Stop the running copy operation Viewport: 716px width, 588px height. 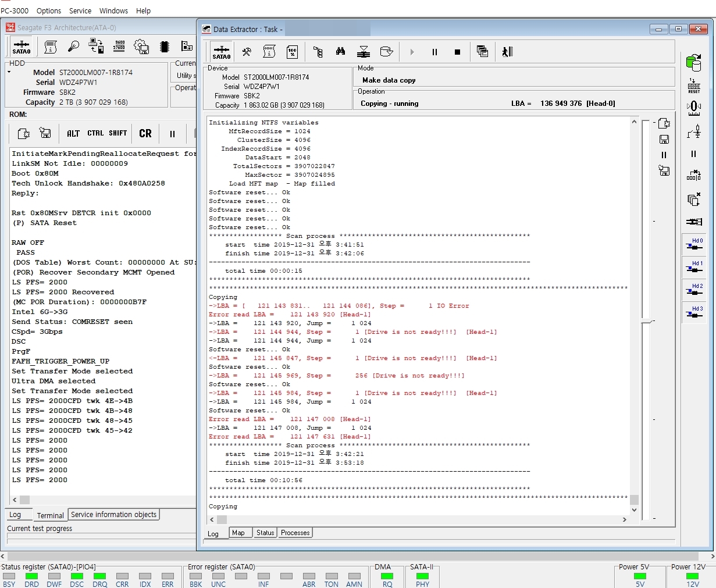click(457, 52)
